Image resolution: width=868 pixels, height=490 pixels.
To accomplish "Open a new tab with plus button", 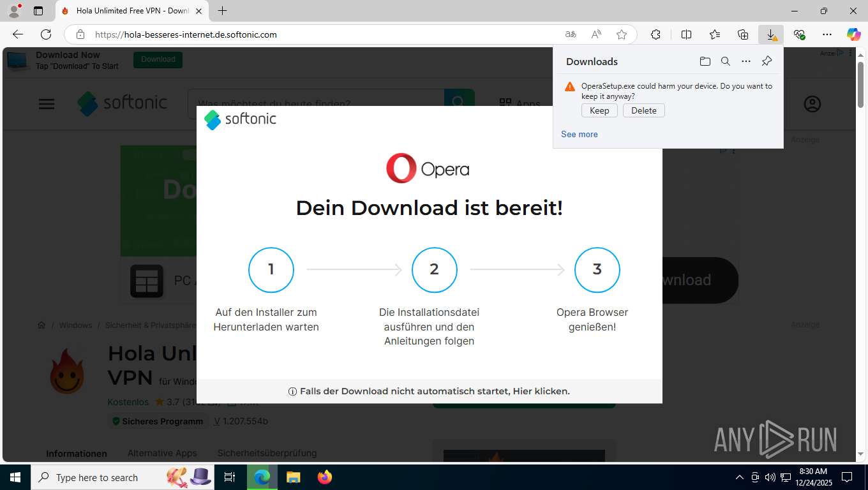I will tap(222, 11).
